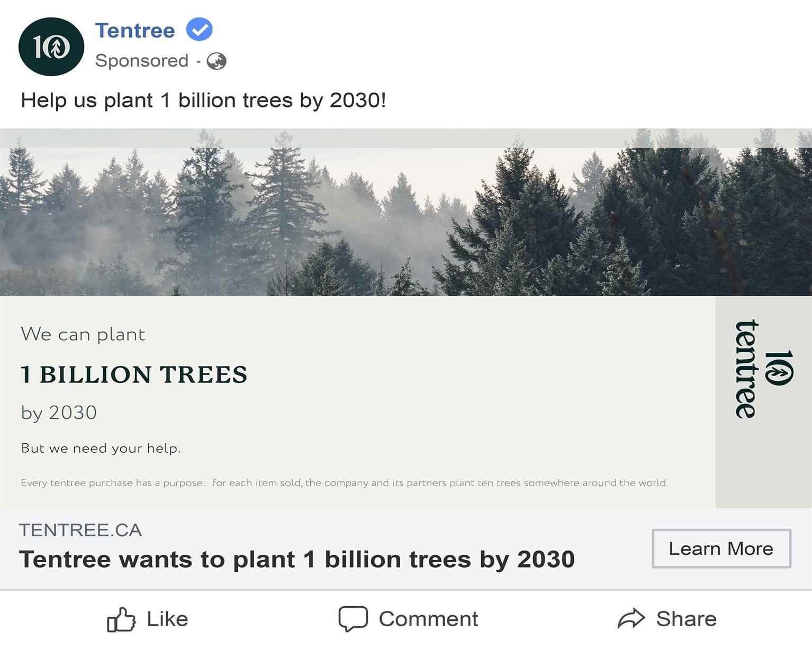Click the Like text label
Image resolution: width=812 pixels, height=649 pixels.
click(x=167, y=619)
